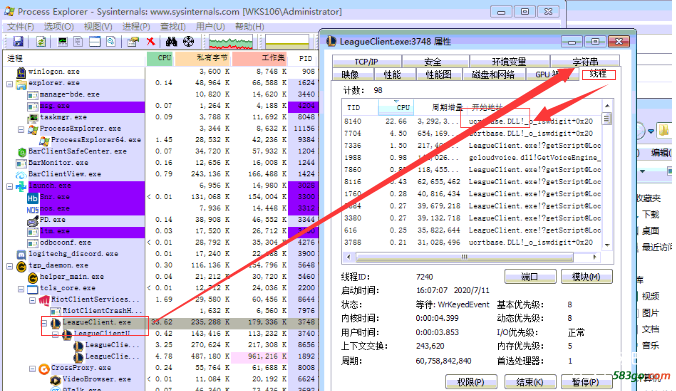The image size is (676, 391).
Task: Click the crosshair Find Window's Process icon
Action: click(188, 41)
